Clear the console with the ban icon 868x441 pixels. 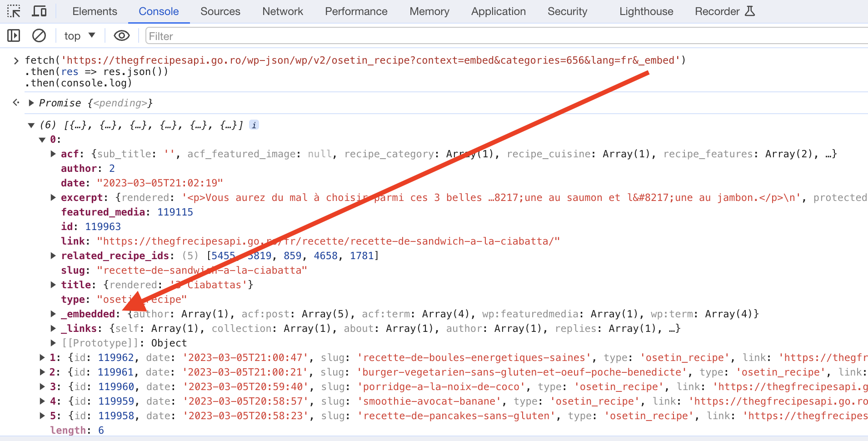39,35
